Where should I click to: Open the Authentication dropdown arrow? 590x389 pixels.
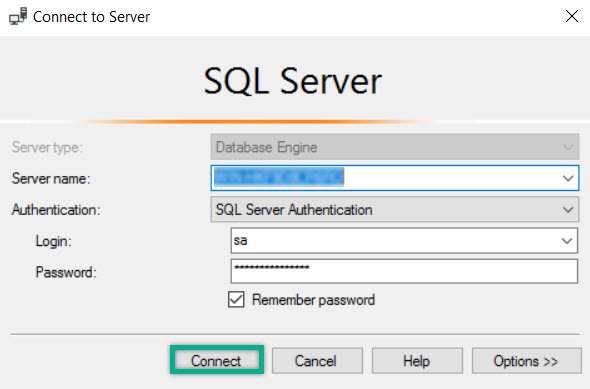(x=568, y=209)
